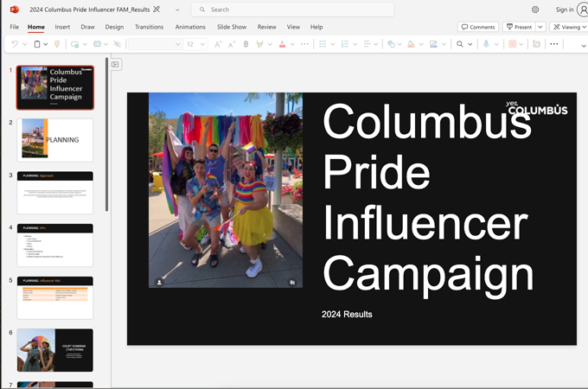Open the Slide Show tab
This screenshot has height=389, width=588.
pos(232,27)
